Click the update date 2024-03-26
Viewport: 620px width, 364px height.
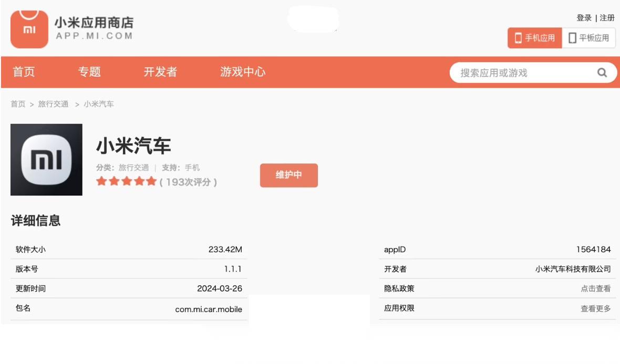pyautogui.click(x=220, y=288)
